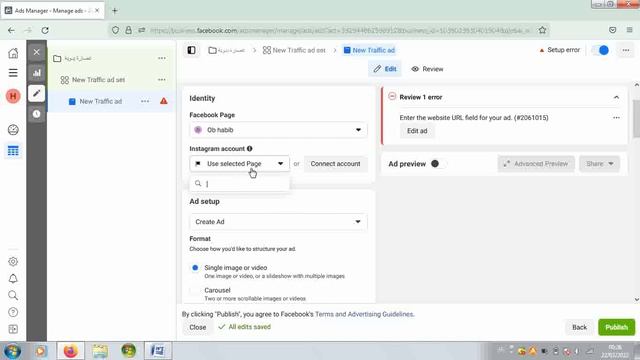Click the Instagram account info icon
This screenshot has width=640, height=360.
(x=249, y=149)
